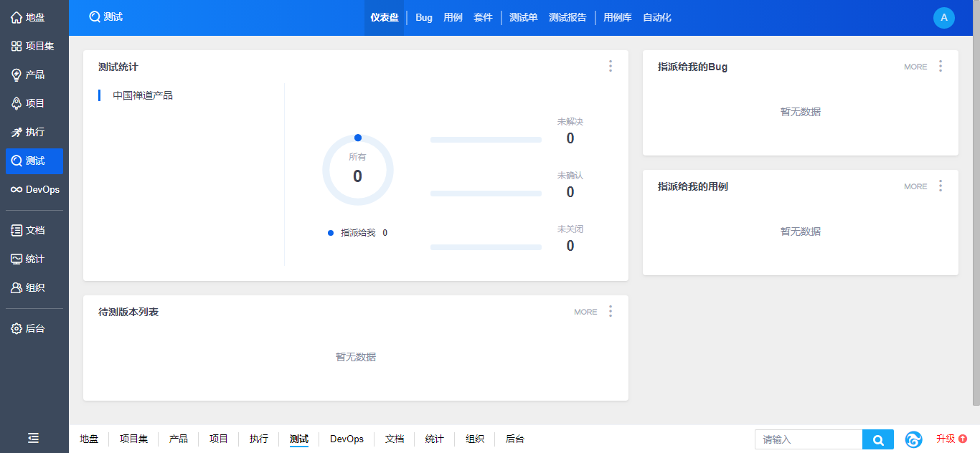Switch to the 测试报告 tab
This screenshot has height=453, width=980.
tap(567, 18)
